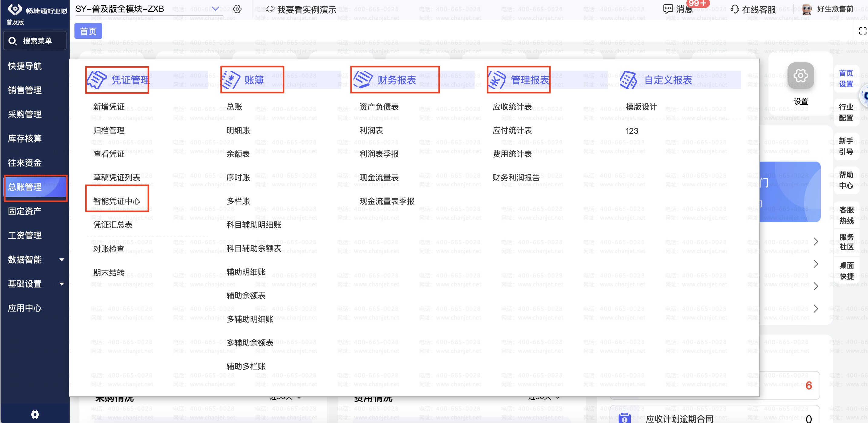Expand the 数据智能 sidebar submenu arrow
Viewport: 868px width, 423px height.
62,260
